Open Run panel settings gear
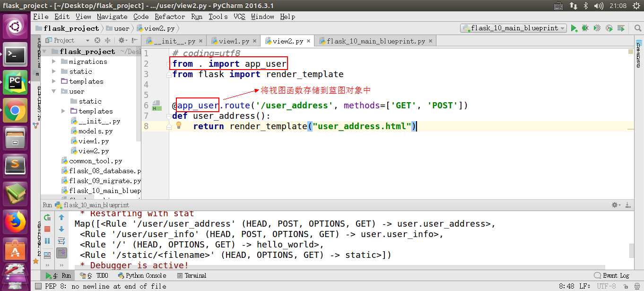Viewport: 644px width, 291px height. point(616,205)
